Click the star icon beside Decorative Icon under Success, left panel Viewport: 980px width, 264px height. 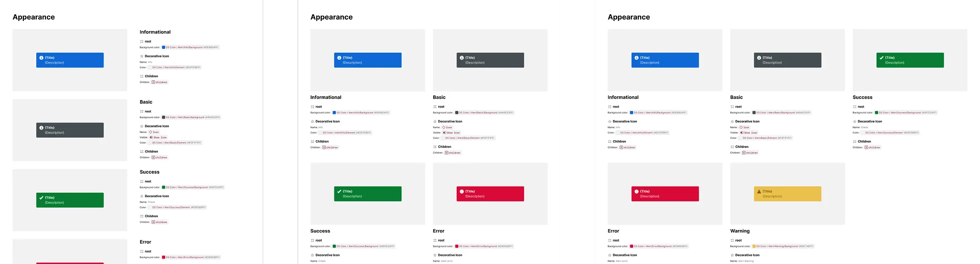[x=142, y=196]
